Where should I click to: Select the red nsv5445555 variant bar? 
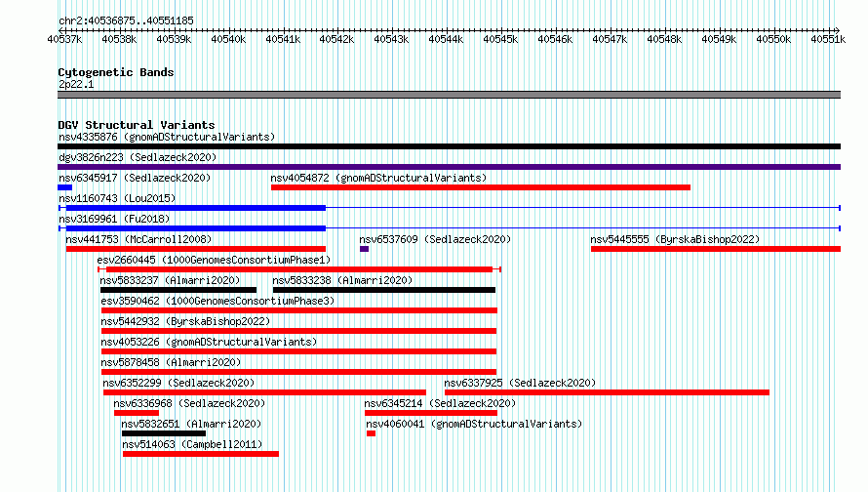coord(716,249)
